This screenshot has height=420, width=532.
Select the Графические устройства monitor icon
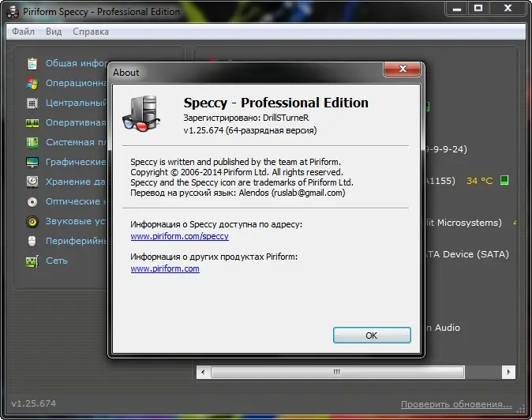pyautogui.click(x=32, y=162)
